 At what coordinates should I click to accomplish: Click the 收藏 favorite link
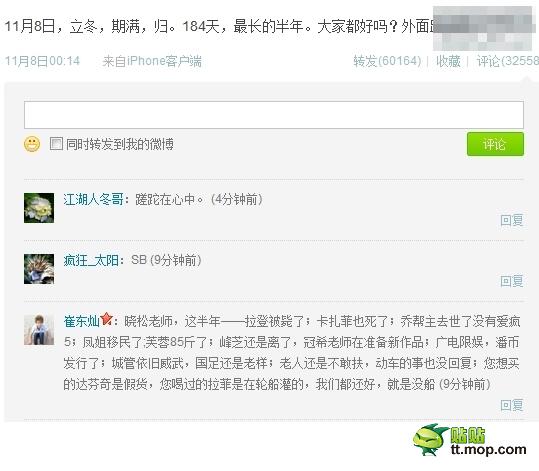pyautogui.click(x=448, y=61)
